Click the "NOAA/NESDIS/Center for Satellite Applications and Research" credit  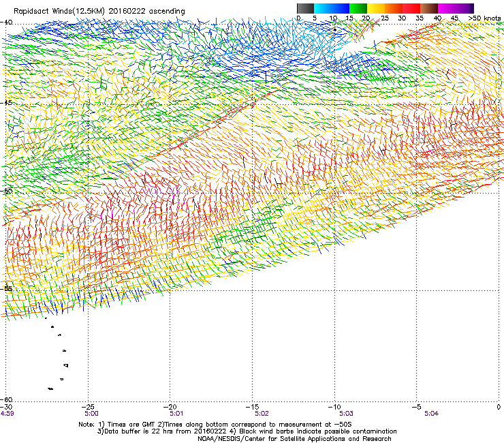[294, 439]
